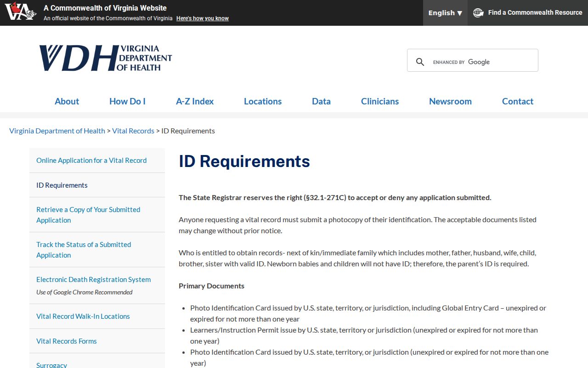Image resolution: width=588 pixels, height=368 pixels.
Task: Open the About menu
Action: 67,101
